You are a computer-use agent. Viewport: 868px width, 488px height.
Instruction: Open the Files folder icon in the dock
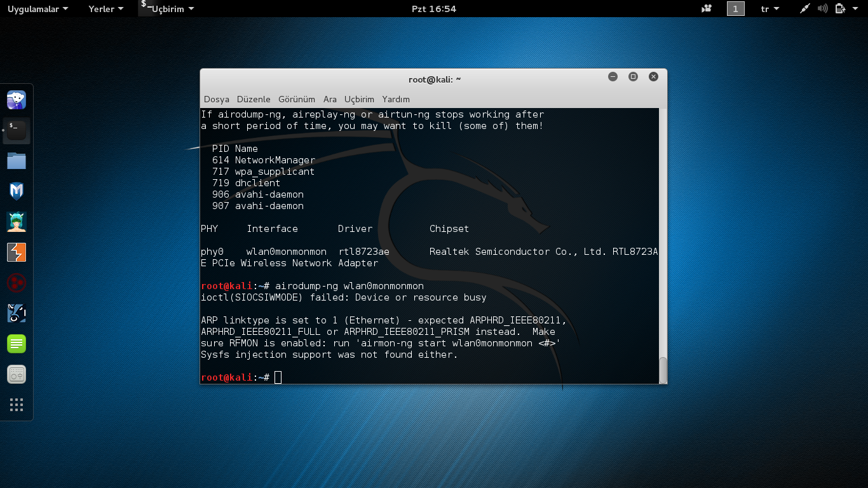pyautogui.click(x=17, y=161)
